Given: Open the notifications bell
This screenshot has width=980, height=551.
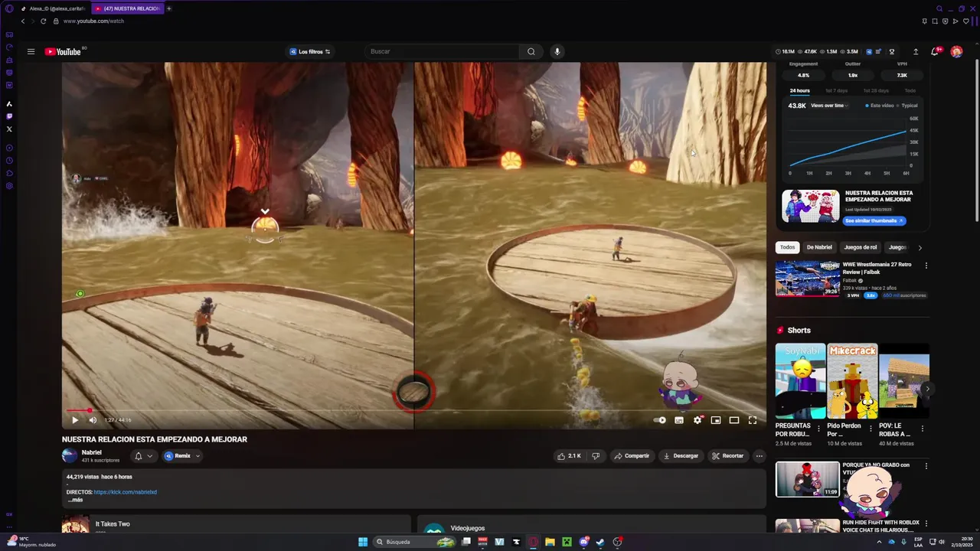Looking at the screenshot, I should pos(935,52).
